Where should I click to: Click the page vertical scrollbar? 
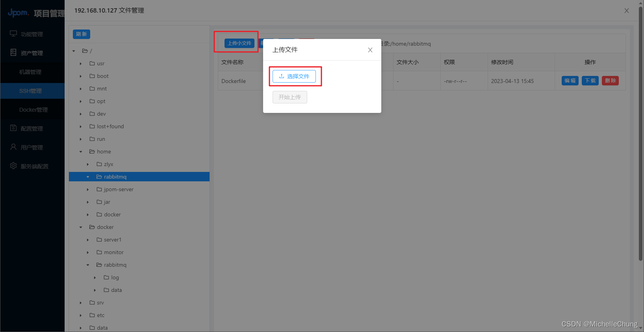pos(641,134)
